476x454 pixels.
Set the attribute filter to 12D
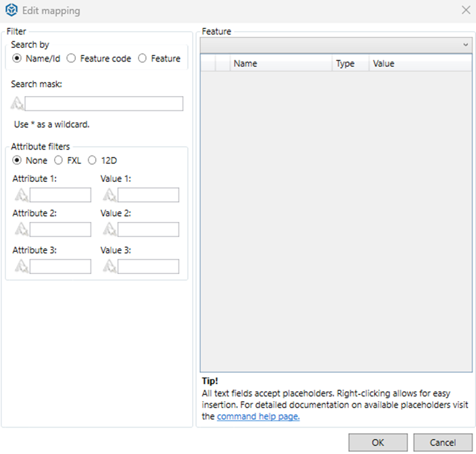coord(92,160)
